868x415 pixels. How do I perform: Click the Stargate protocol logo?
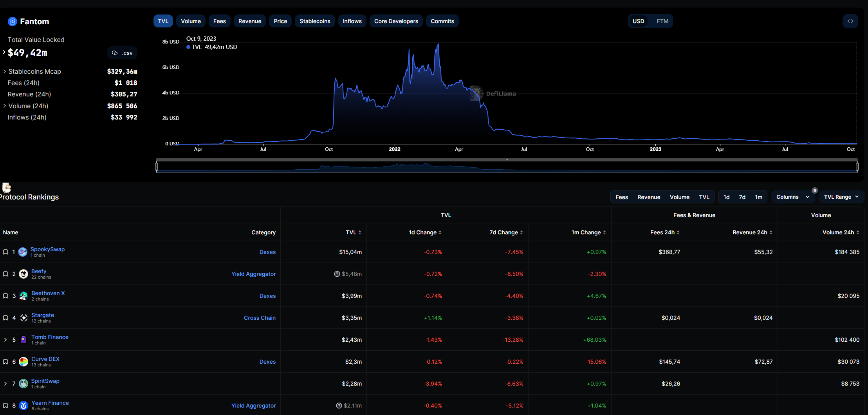(24, 318)
